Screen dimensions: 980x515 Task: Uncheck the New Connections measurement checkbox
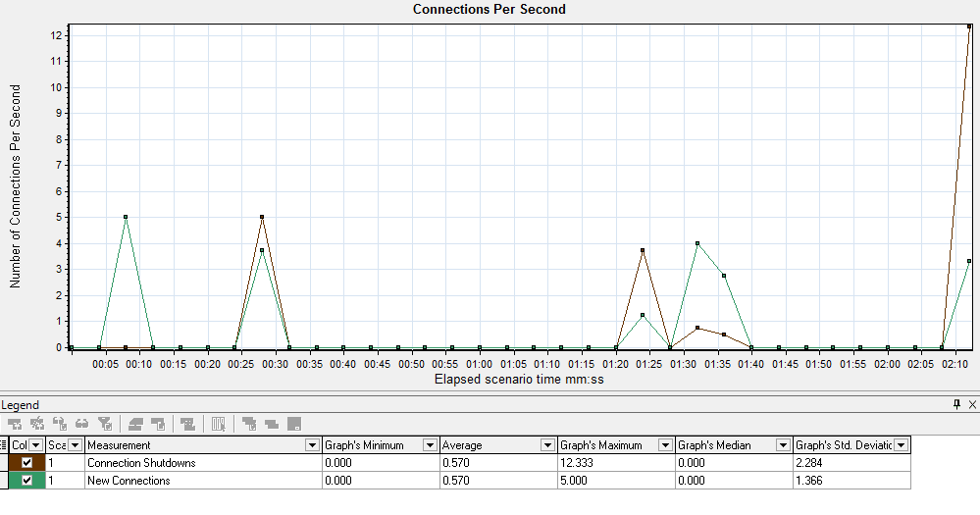(27, 481)
